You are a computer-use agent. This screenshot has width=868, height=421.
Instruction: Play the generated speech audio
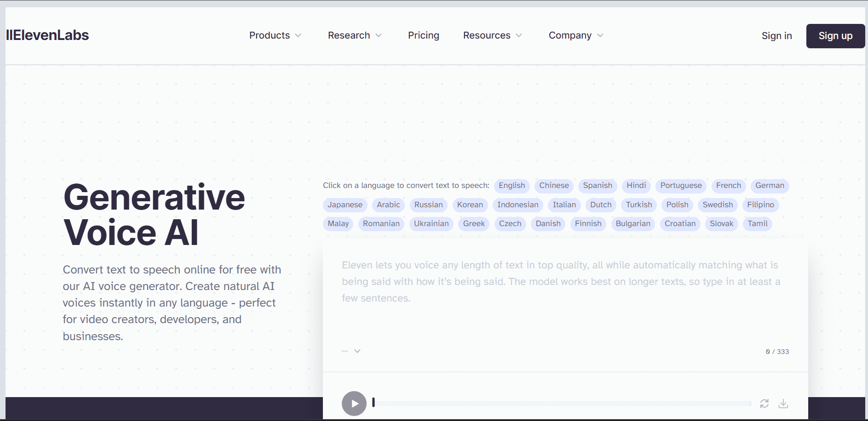coord(354,403)
